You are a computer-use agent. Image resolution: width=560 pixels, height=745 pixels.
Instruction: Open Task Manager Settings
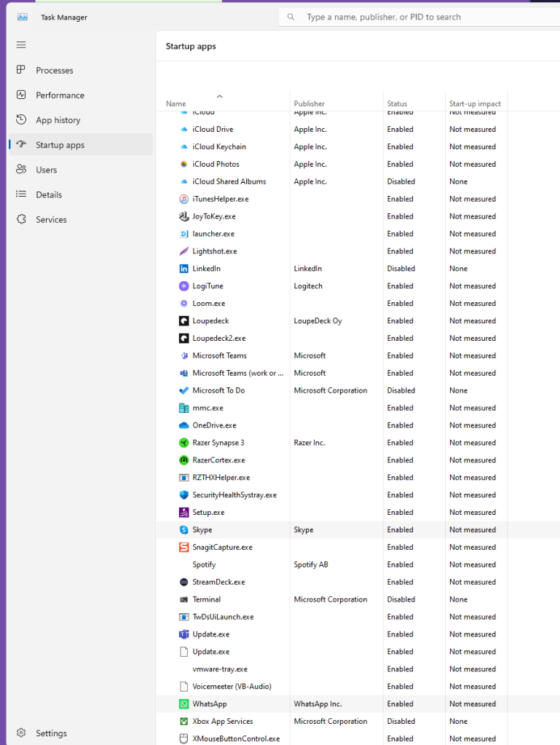click(81, 733)
